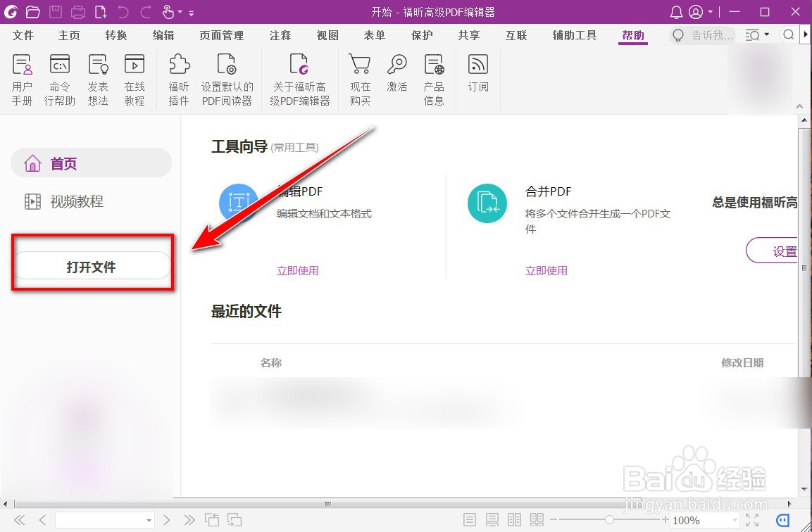Screen dimensions: 812x532
Task: Click next view icon in status bar
Action: click(235, 519)
